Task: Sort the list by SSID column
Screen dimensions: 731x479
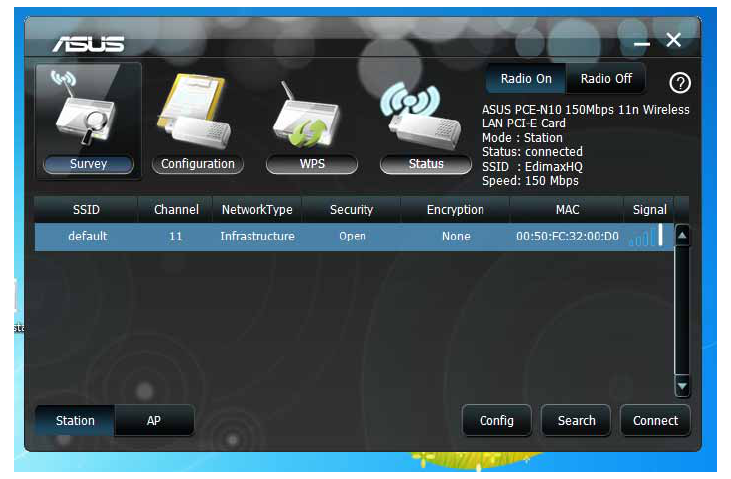Action: coord(86,209)
